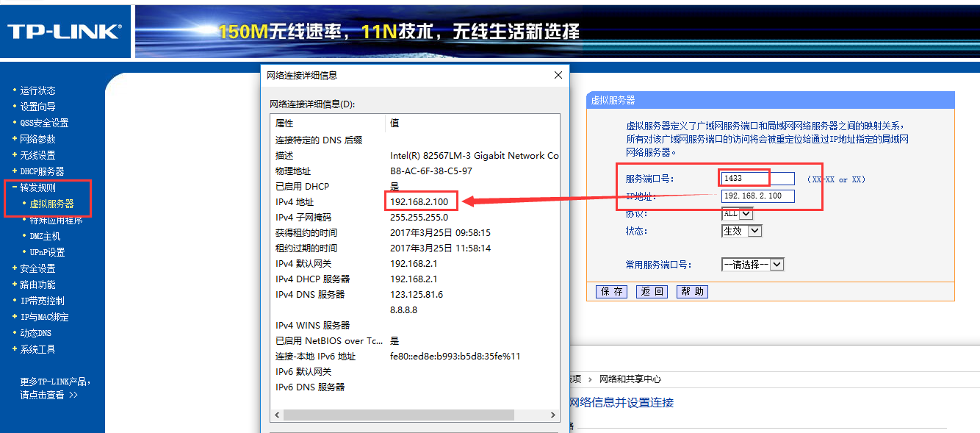Click the 服务端口号 input field
Screen dimensions: 980x433
pyautogui.click(x=757, y=179)
